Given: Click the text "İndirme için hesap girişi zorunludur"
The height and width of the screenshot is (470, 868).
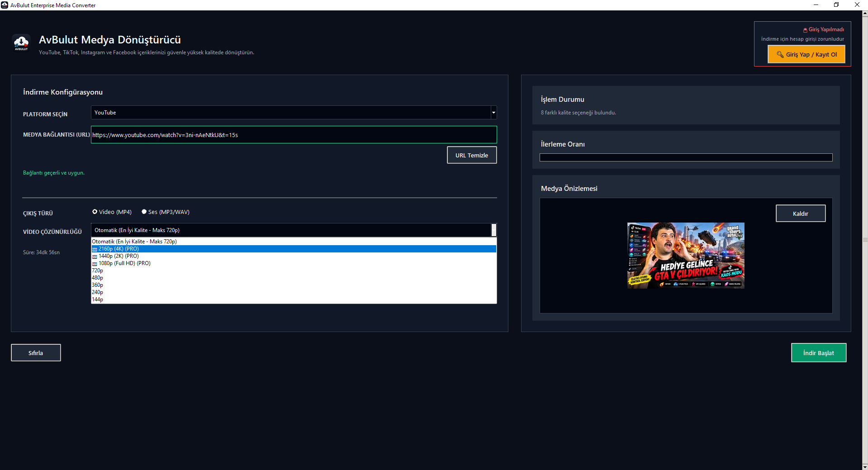Looking at the screenshot, I should (802, 39).
